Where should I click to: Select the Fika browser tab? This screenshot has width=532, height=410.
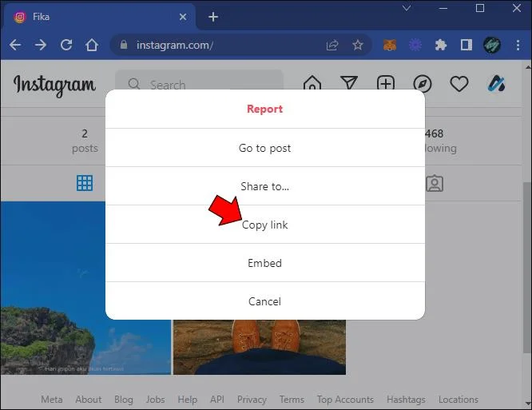(98, 17)
